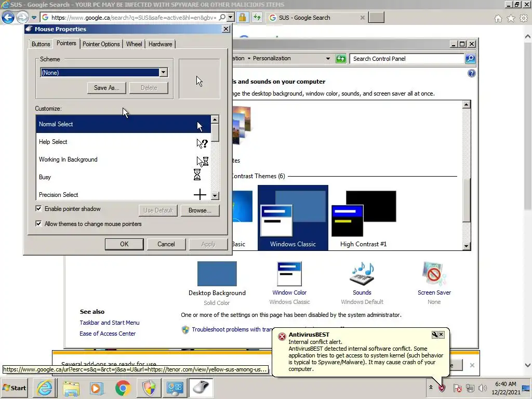Open Favorites star icon
Viewport: 532px width, 399px height.
click(x=511, y=18)
